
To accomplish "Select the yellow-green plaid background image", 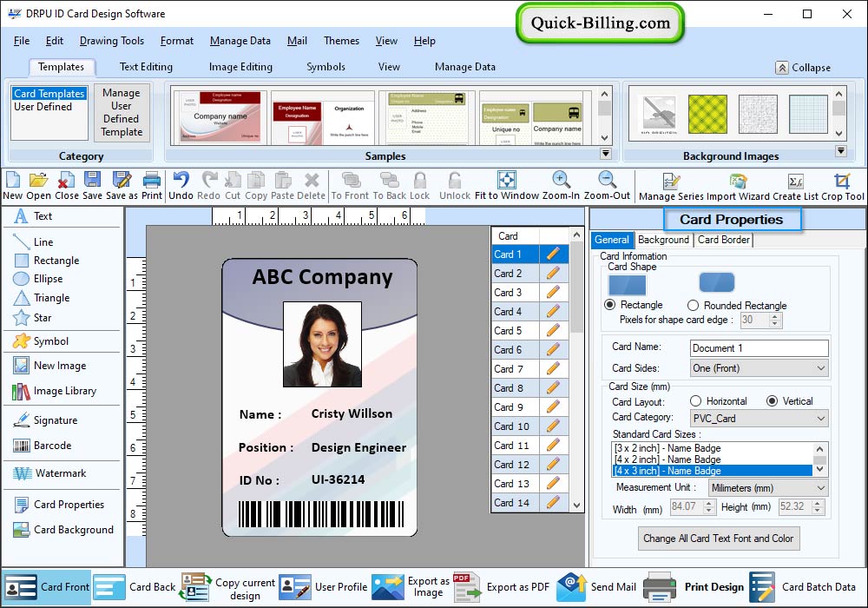I will (x=707, y=114).
